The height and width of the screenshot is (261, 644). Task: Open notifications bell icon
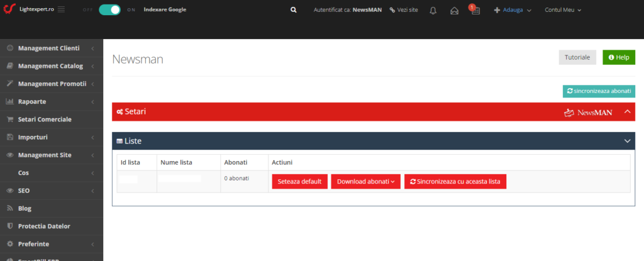click(433, 10)
